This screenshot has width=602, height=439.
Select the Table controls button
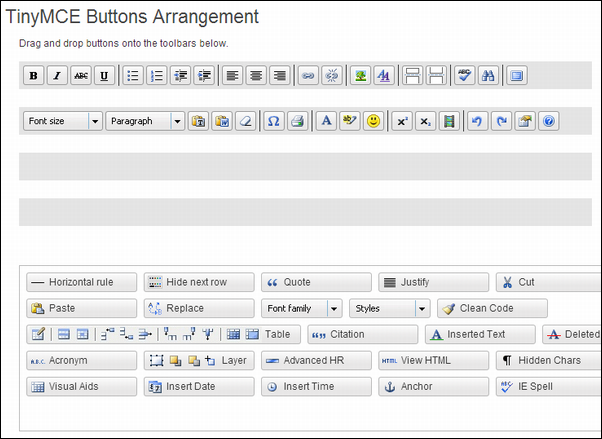(x=164, y=335)
